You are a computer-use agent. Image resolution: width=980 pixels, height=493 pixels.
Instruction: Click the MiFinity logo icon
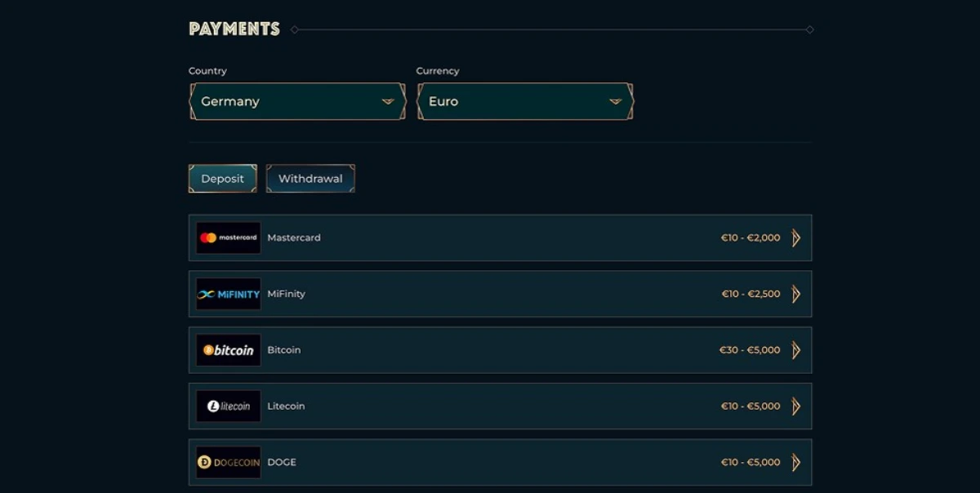(229, 294)
